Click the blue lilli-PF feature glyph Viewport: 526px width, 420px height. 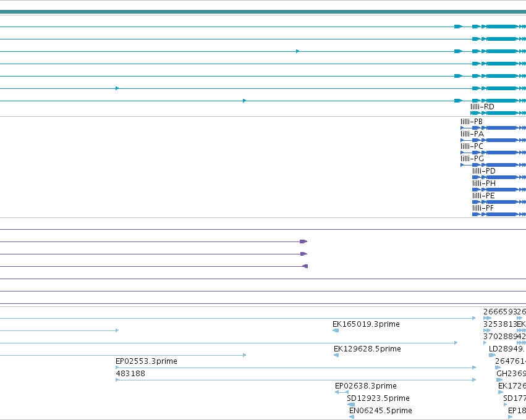pos(499,214)
